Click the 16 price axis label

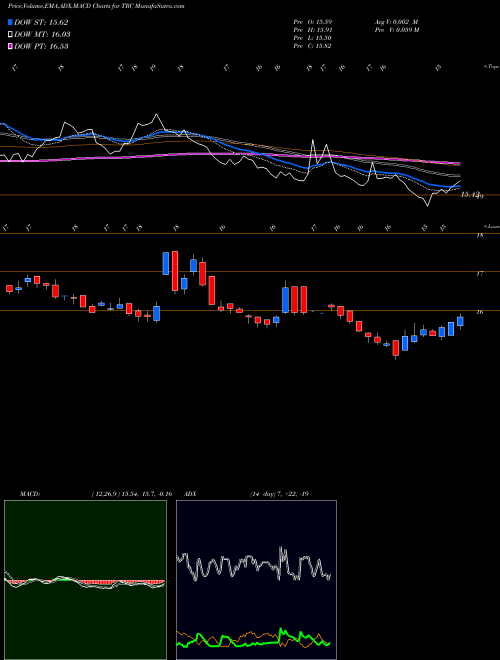(479, 312)
